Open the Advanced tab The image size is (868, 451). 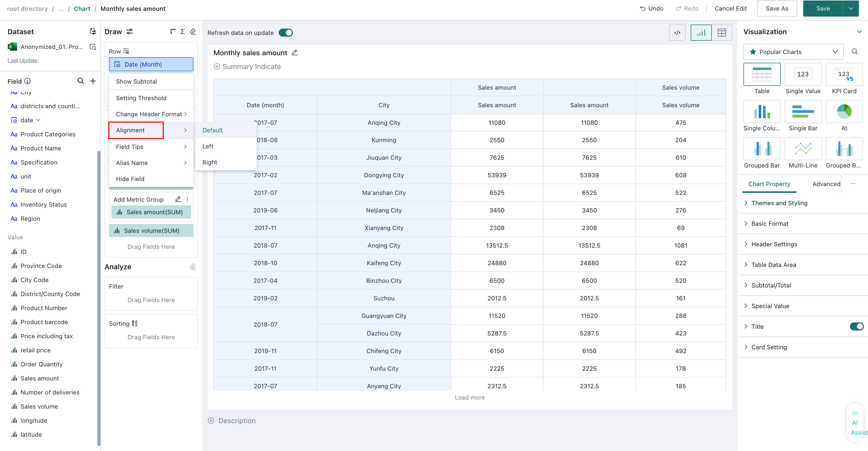tap(826, 184)
